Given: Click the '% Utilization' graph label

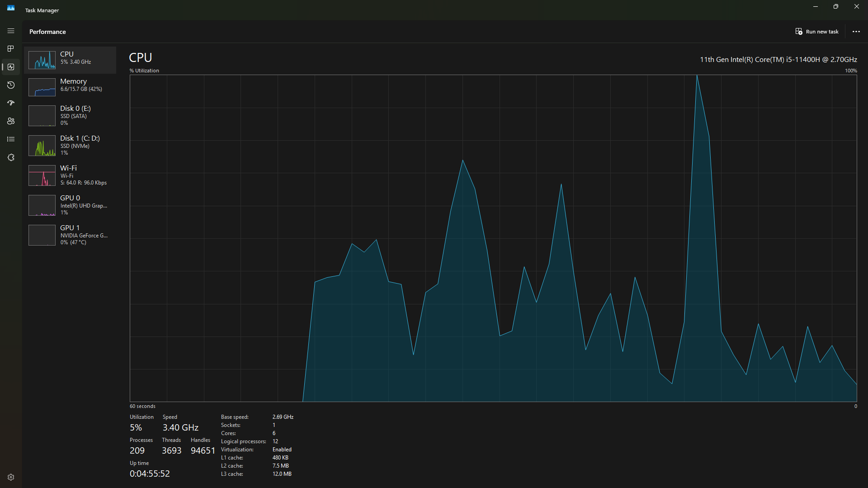Looking at the screenshot, I should point(144,71).
